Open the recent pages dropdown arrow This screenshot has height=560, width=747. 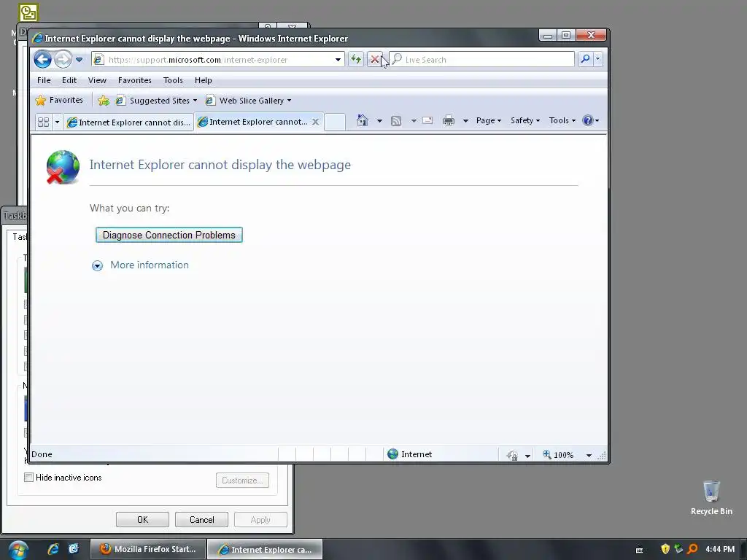click(x=79, y=60)
